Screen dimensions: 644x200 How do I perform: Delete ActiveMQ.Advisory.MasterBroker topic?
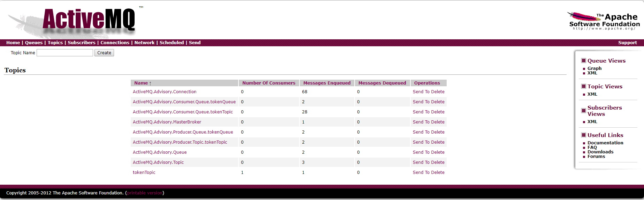438,122
